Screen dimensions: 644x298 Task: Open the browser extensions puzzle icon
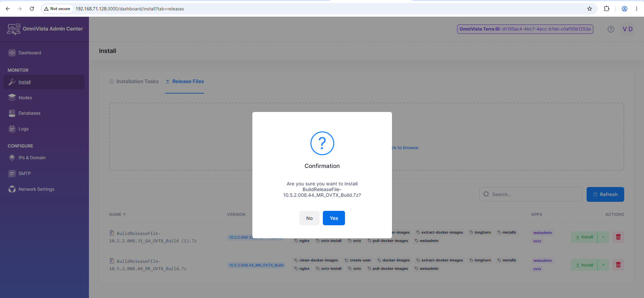coord(606,9)
